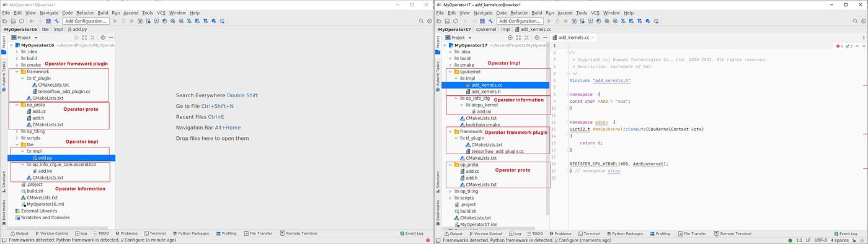The width and height of the screenshot is (868, 244).
Task: Collapse framework folder in MyOperator16 tree
Action: pyautogui.click(x=17, y=72)
